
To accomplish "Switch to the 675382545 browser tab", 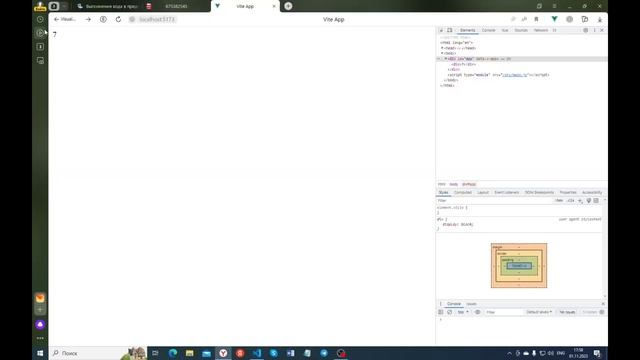I will (x=176, y=6).
